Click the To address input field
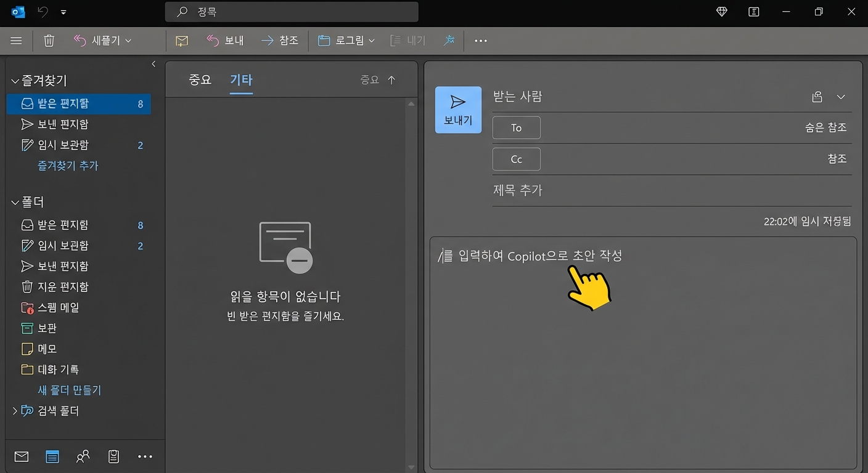This screenshot has height=473, width=868. [x=672, y=127]
